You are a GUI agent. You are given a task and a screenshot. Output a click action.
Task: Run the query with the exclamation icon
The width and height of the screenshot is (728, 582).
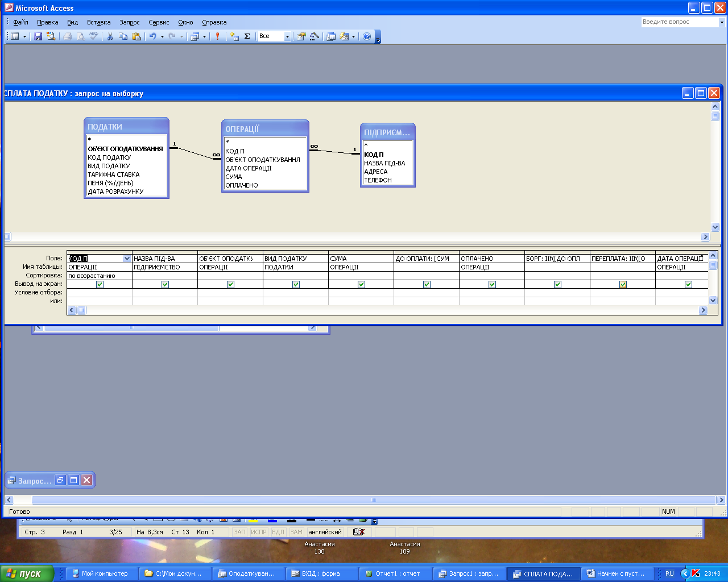(x=217, y=36)
